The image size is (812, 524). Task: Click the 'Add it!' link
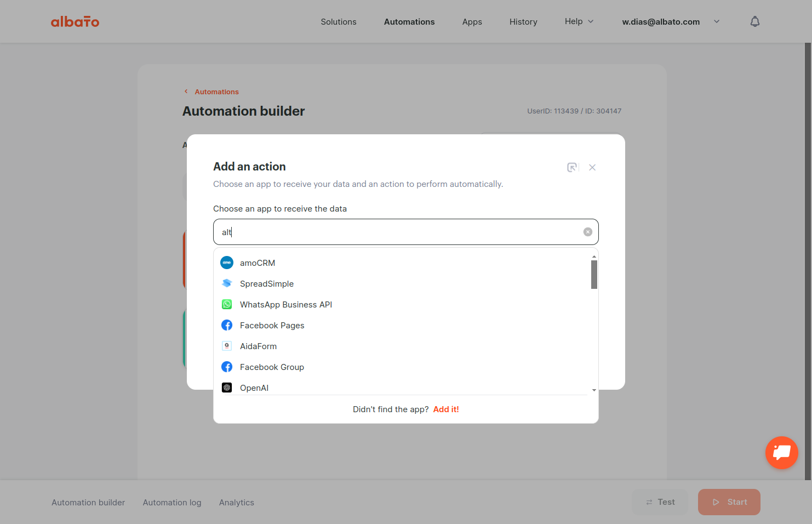tap(446, 409)
